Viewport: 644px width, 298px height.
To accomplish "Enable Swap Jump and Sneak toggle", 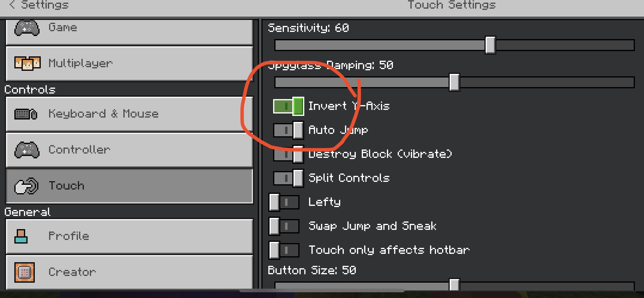I will click(284, 226).
